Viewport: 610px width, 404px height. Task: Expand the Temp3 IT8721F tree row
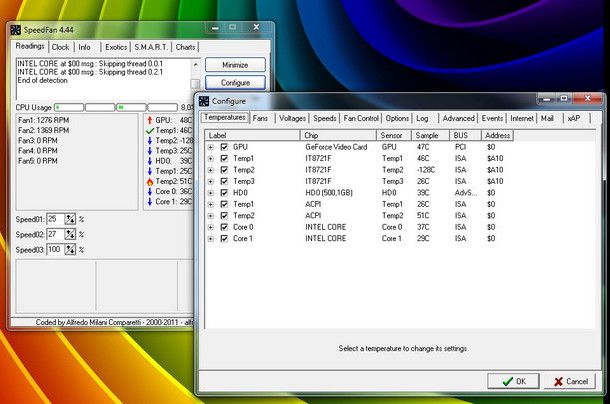click(x=211, y=182)
